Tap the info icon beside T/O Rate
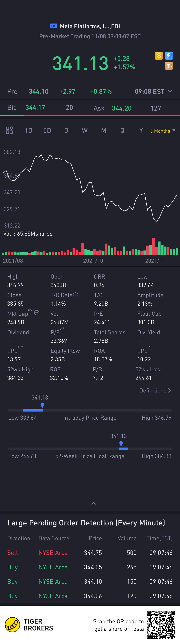180x644 pixels. (x=76, y=295)
